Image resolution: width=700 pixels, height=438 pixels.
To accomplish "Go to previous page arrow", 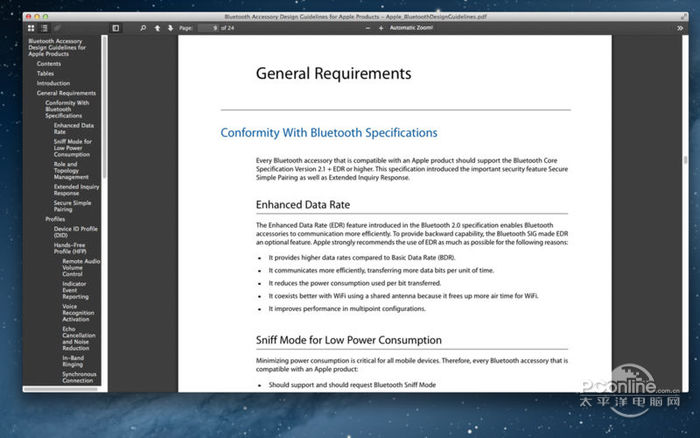I will (157, 28).
